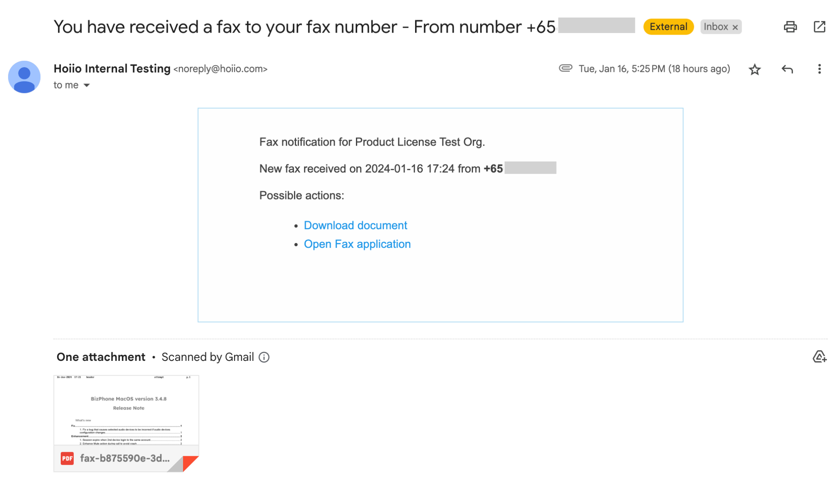This screenshot has height=504, width=835.
Task: Follow the Download document link
Action: [355, 225]
